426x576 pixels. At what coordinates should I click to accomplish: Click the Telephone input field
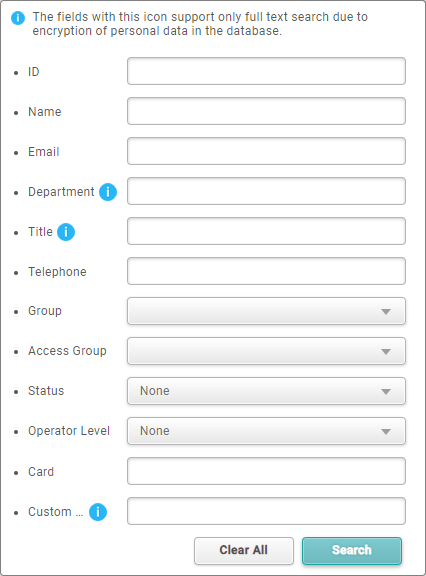266,271
